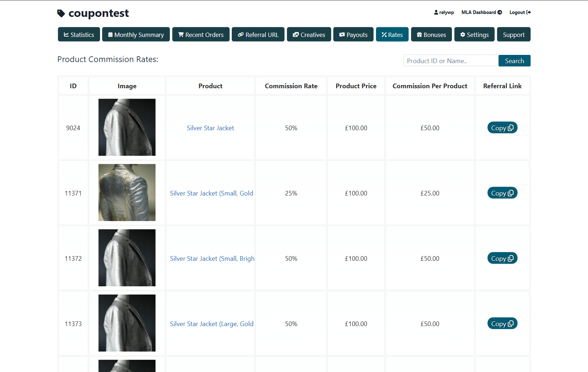Open the Monthly Summary tab
This screenshot has height=372, width=588.
coord(136,34)
